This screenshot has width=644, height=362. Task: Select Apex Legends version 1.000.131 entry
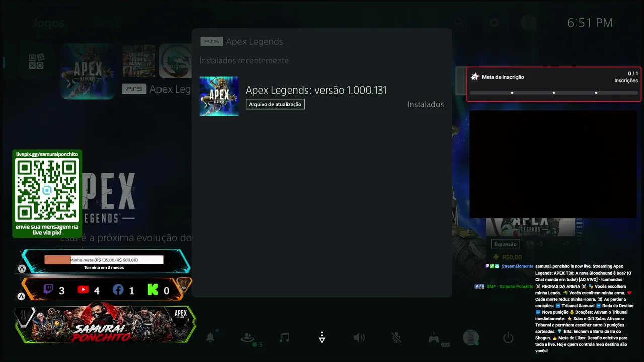click(x=321, y=96)
